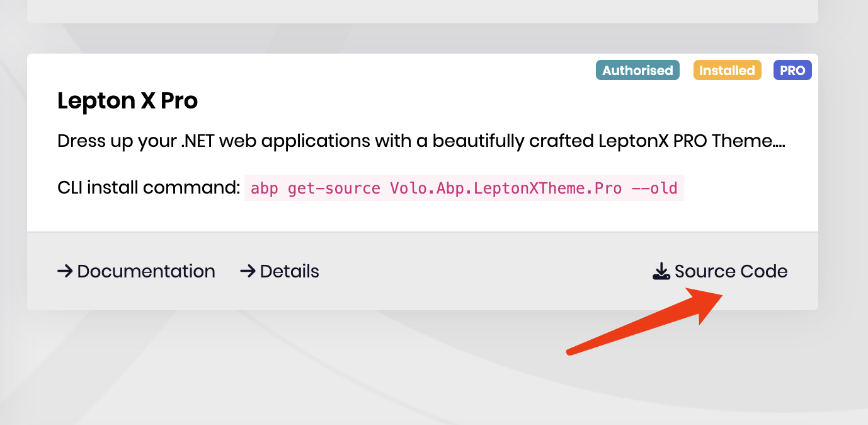The image size is (868, 425).
Task: Click the Lepton X Pro title
Action: (x=128, y=101)
